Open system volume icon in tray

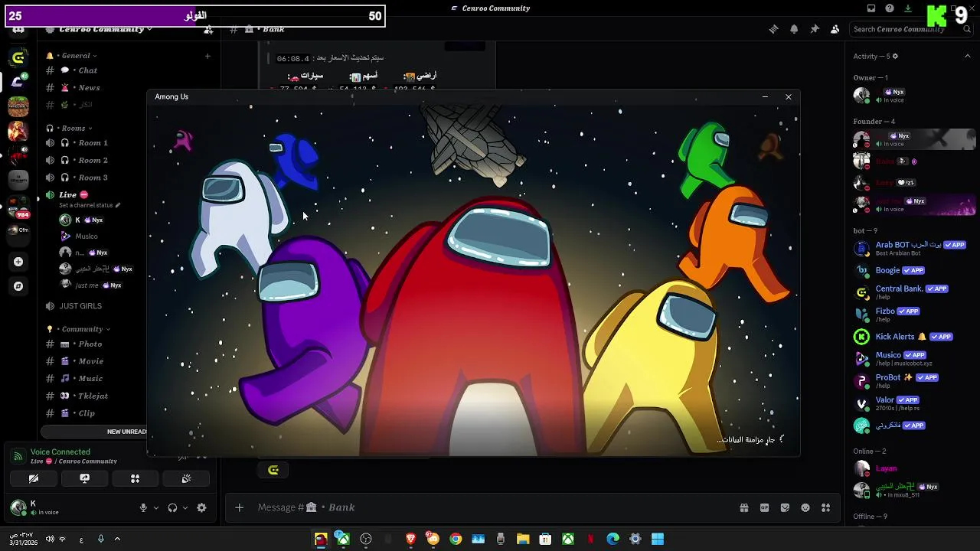point(50,539)
